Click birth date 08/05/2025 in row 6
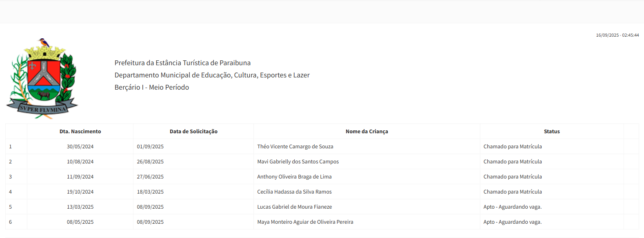The image size is (644, 238). coord(80,222)
